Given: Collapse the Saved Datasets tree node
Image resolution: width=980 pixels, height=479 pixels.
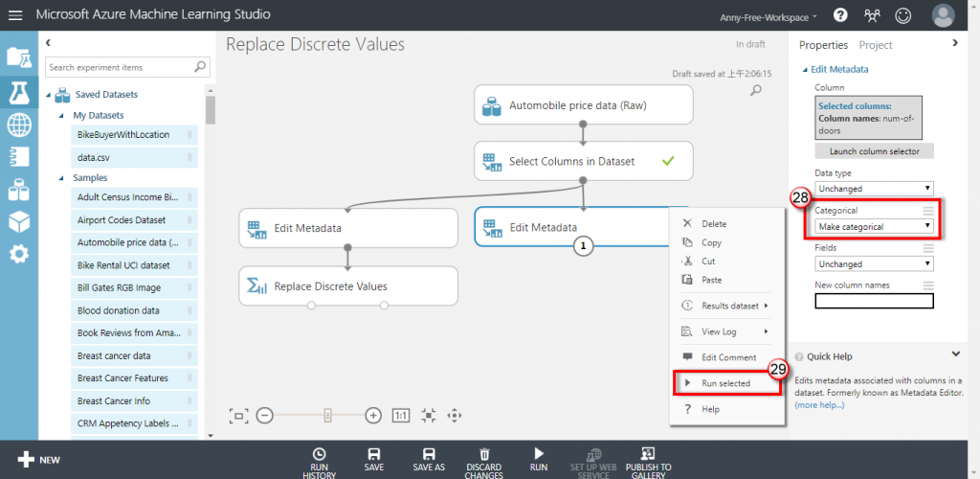Looking at the screenshot, I should click(x=49, y=95).
